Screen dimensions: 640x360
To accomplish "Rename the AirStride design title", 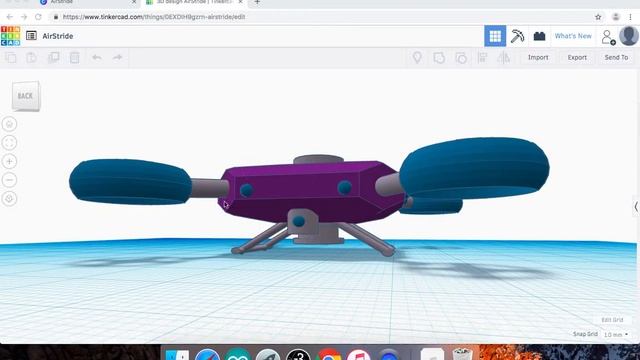I will click(x=58, y=36).
